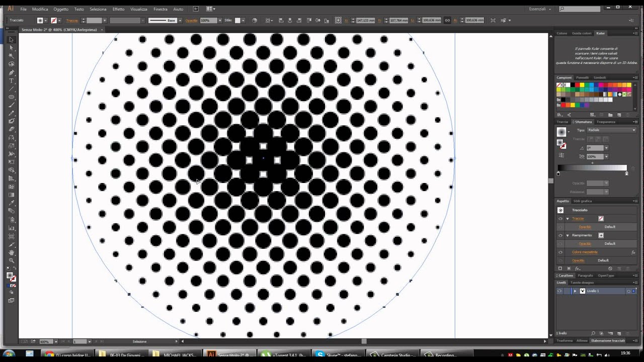The height and width of the screenshot is (362, 644).
Task: Click the Windows Start button
Action: [x=9, y=354]
